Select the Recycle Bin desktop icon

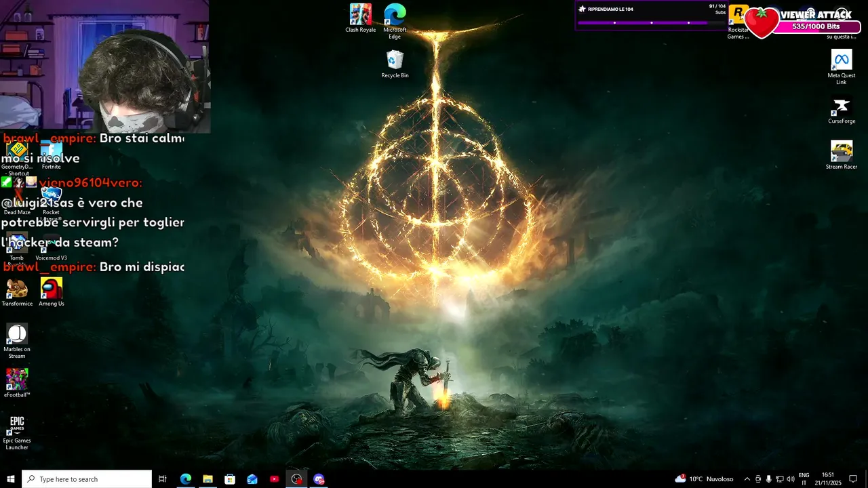(x=395, y=64)
